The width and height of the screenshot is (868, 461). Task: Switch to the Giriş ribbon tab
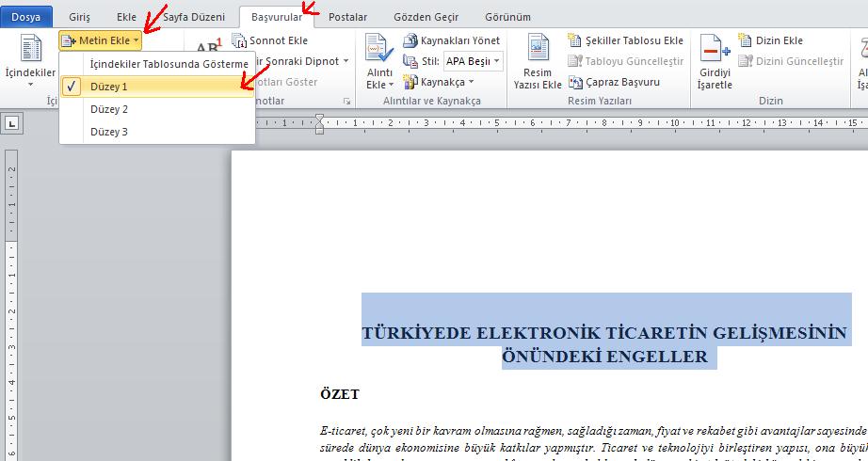pyautogui.click(x=79, y=17)
